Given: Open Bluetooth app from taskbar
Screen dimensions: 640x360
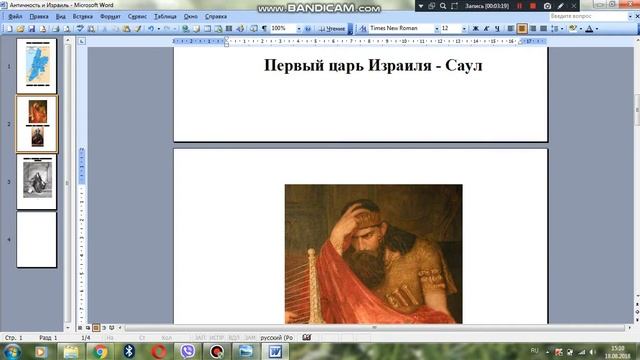Looking at the screenshot, I should (x=129, y=351).
